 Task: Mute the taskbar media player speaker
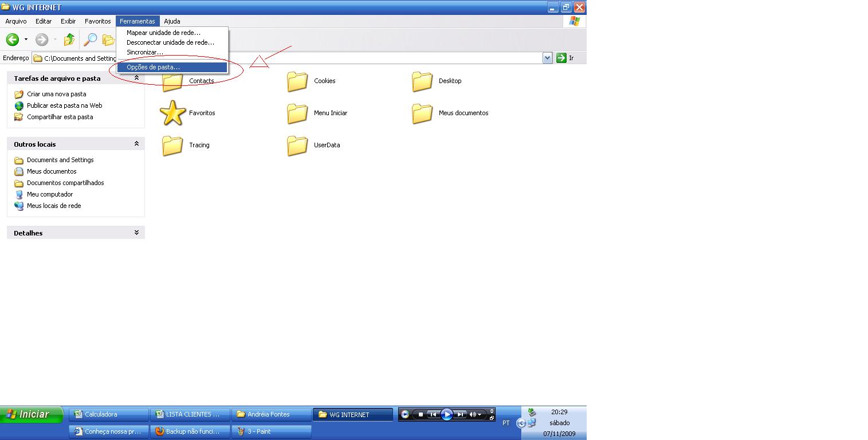473,414
